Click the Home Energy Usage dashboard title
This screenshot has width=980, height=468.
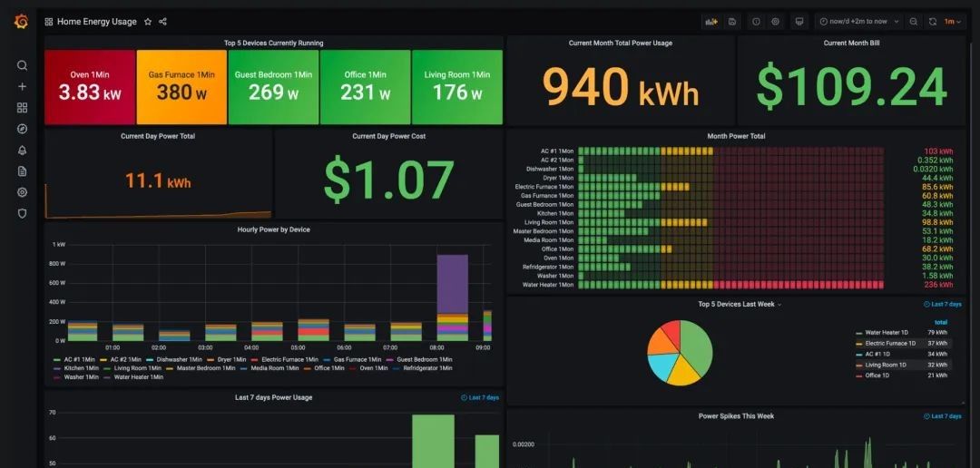[96, 22]
